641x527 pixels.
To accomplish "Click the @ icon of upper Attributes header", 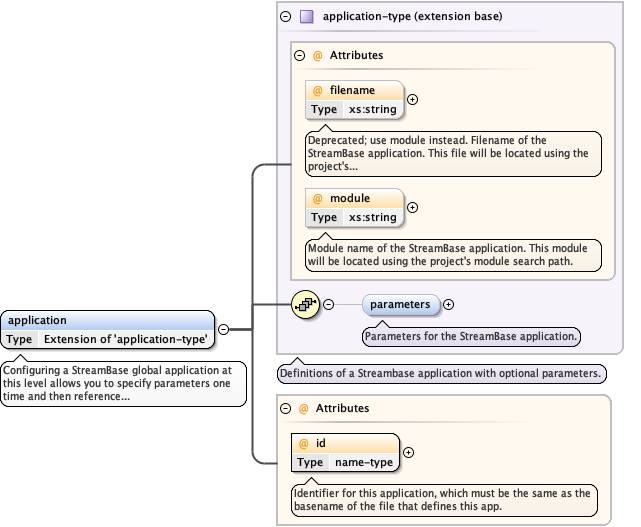I will tap(318, 56).
